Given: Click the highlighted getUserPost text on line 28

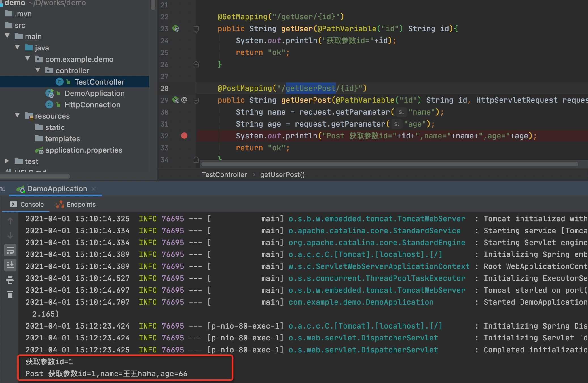Looking at the screenshot, I should click(311, 88).
